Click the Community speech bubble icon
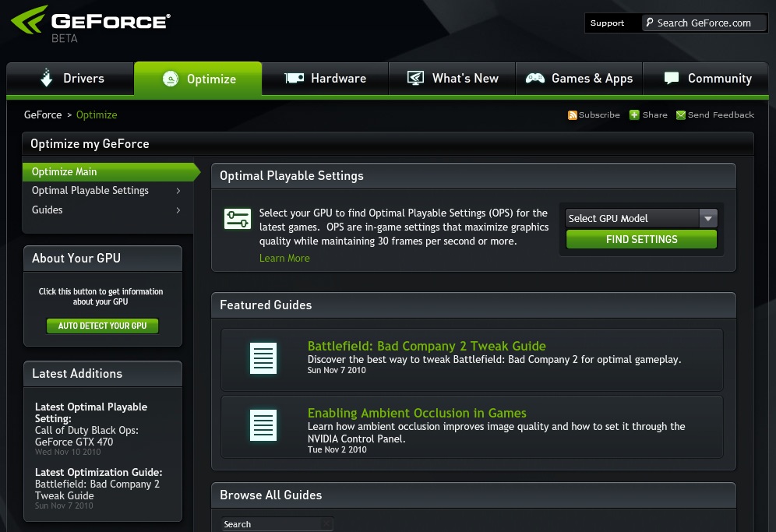Screen dimensions: 776x532 (x=671, y=78)
